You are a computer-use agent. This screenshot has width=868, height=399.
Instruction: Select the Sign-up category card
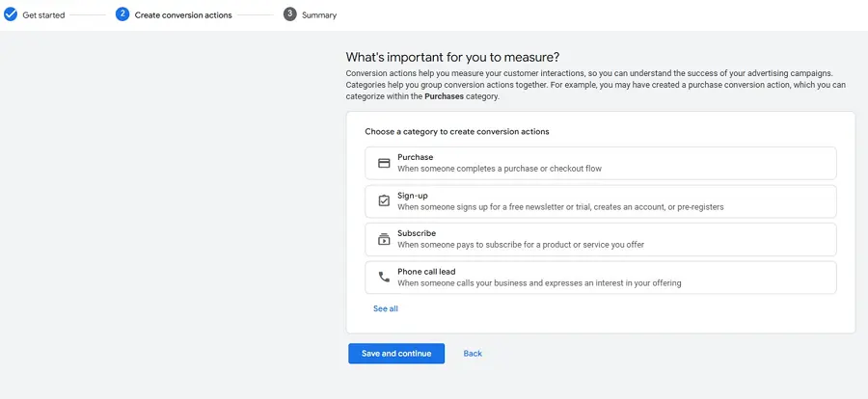coord(601,201)
